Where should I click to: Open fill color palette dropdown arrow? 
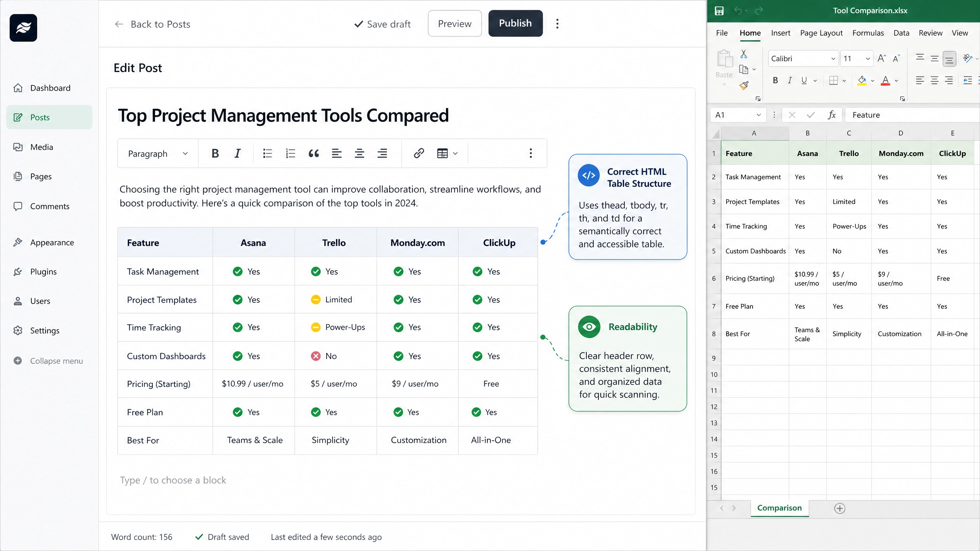point(872,81)
